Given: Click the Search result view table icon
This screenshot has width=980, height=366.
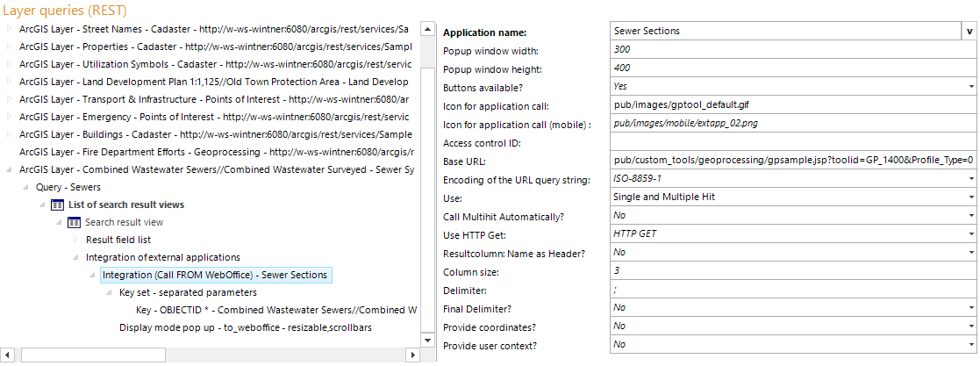Looking at the screenshot, I should 75,222.
